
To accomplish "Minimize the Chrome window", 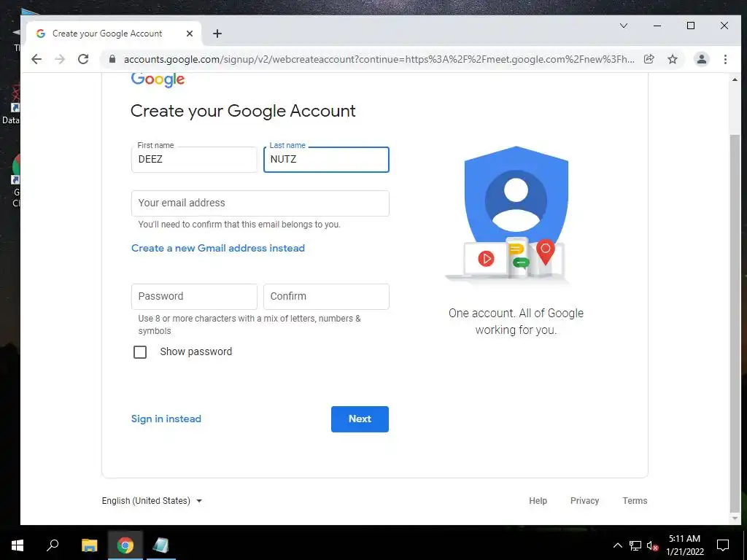I will 657,26.
